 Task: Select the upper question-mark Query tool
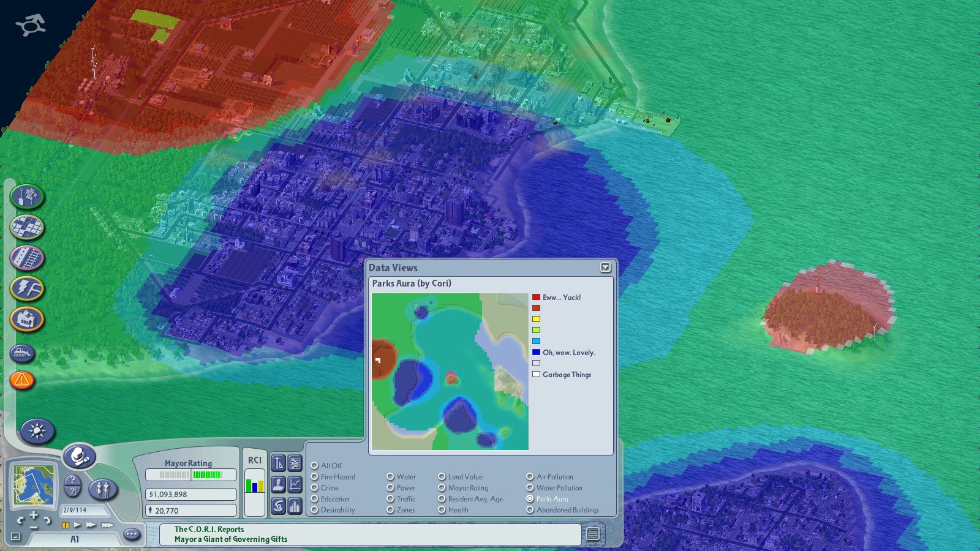[x=72, y=481]
